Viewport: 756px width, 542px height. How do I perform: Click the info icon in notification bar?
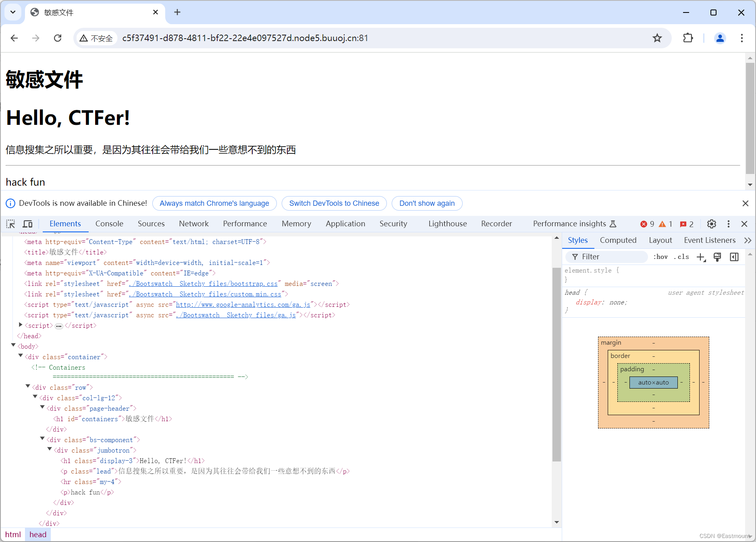click(10, 203)
